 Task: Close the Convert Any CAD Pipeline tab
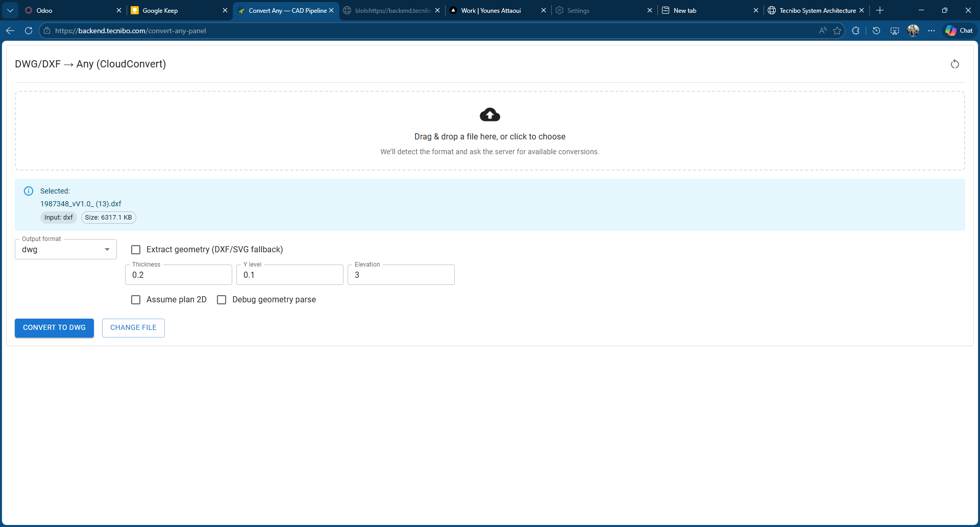(x=331, y=10)
